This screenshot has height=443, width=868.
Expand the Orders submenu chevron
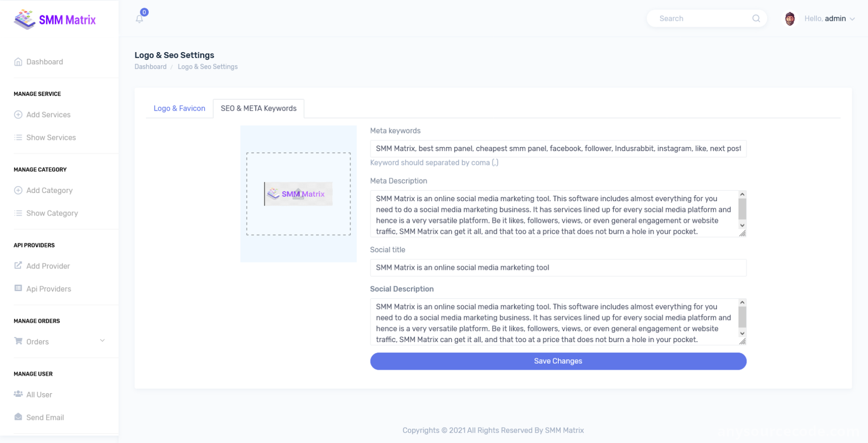click(x=103, y=341)
